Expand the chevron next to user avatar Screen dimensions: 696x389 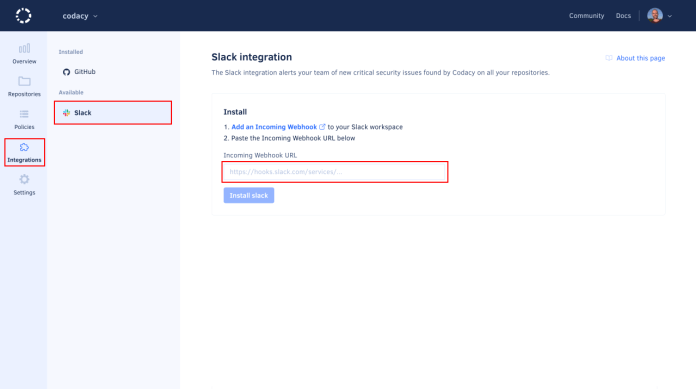pos(670,16)
